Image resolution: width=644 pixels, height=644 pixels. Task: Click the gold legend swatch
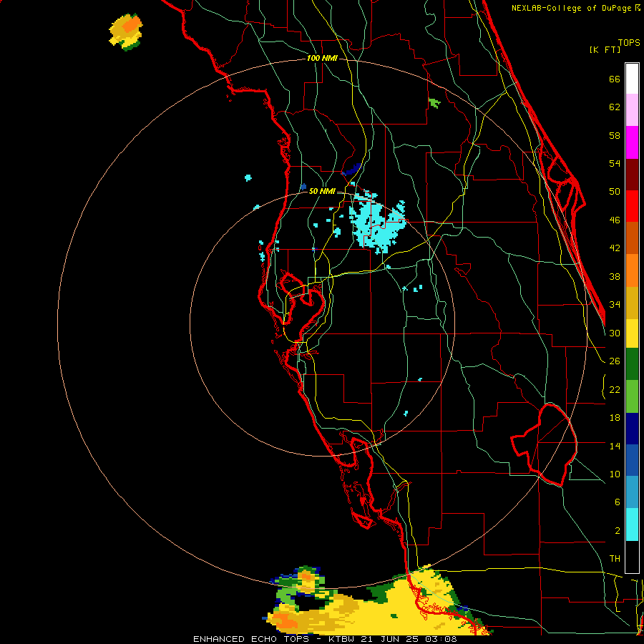632,303
